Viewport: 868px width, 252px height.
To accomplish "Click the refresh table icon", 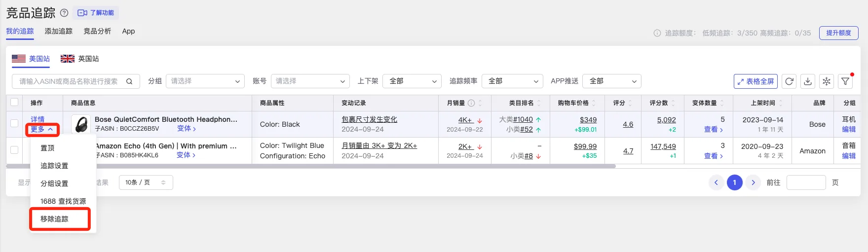I will pyautogui.click(x=789, y=81).
